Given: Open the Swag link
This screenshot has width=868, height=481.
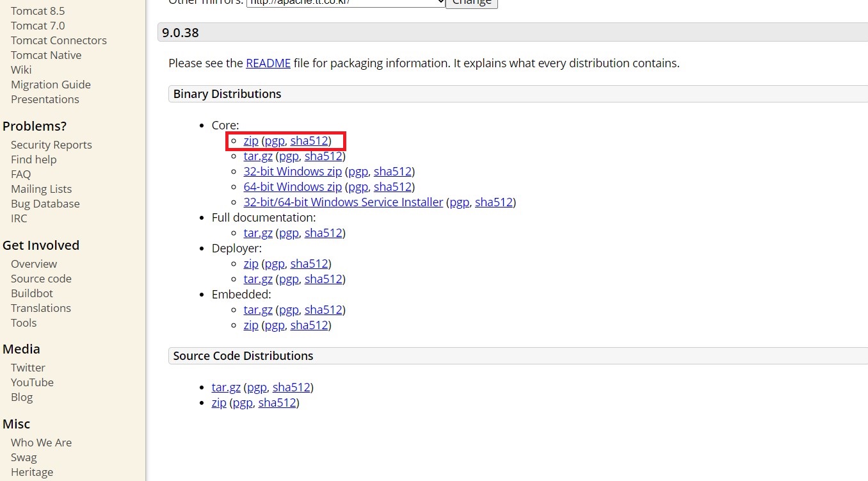Looking at the screenshot, I should 24,457.
